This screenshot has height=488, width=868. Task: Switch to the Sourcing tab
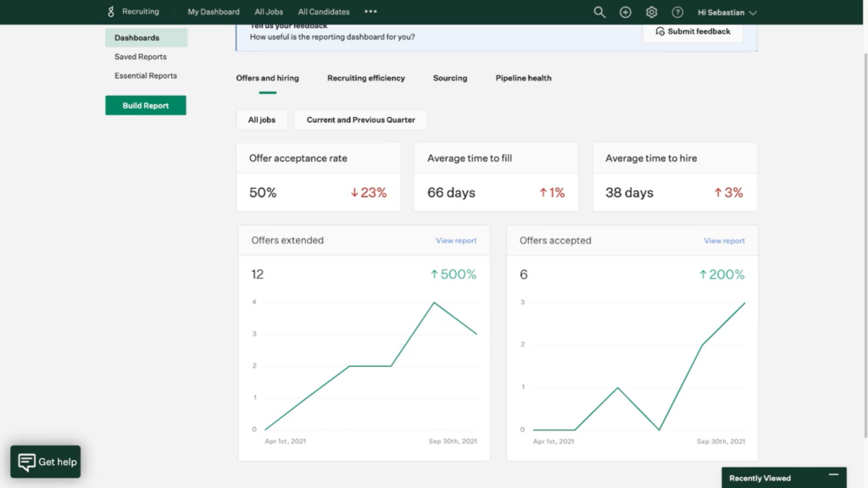pyautogui.click(x=450, y=78)
